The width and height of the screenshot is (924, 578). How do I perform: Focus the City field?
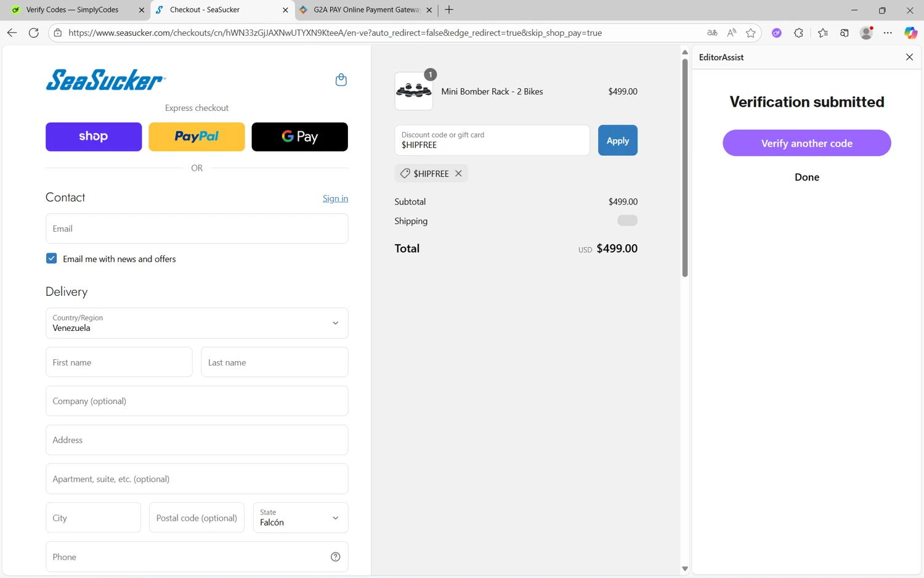coord(93,518)
